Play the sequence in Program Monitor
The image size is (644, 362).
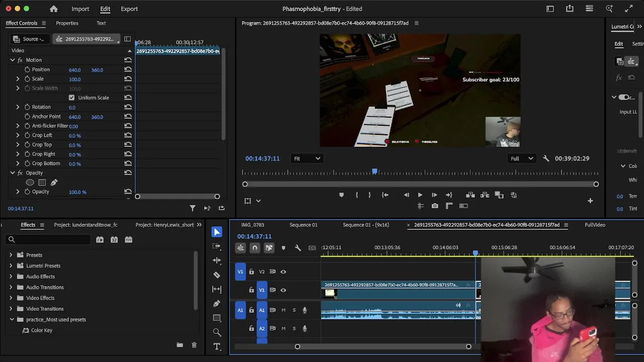tap(420, 195)
